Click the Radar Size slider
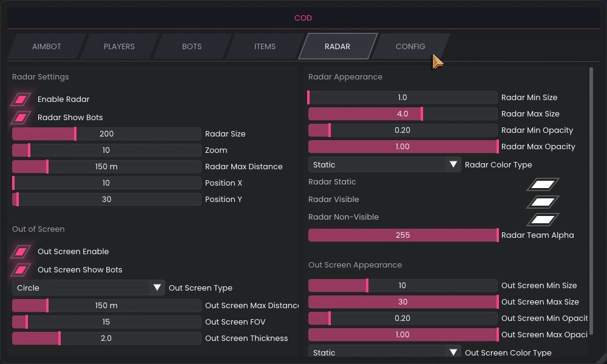 tap(106, 133)
